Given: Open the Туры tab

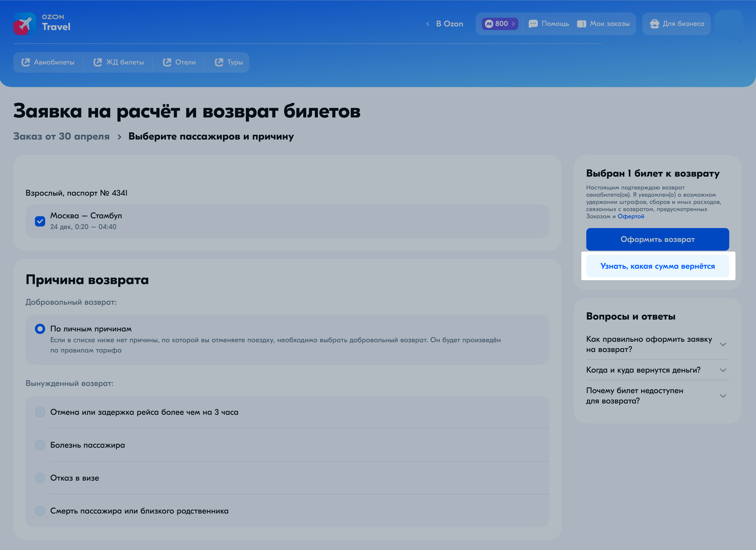Looking at the screenshot, I should 229,62.
